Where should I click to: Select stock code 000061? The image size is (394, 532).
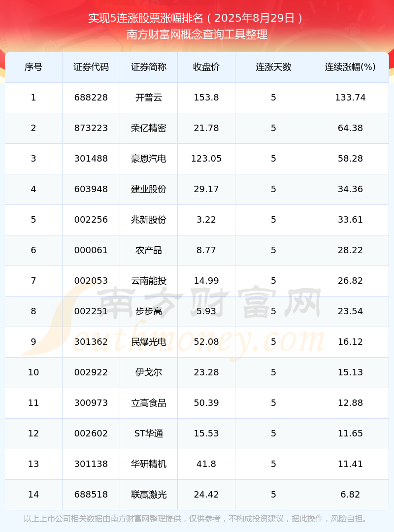pyautogui.click(x=91, y=250)
